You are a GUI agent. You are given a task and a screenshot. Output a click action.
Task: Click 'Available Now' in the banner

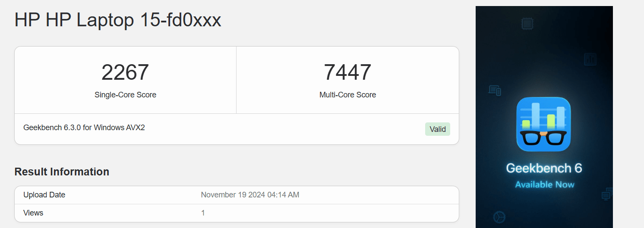[544, 184]
